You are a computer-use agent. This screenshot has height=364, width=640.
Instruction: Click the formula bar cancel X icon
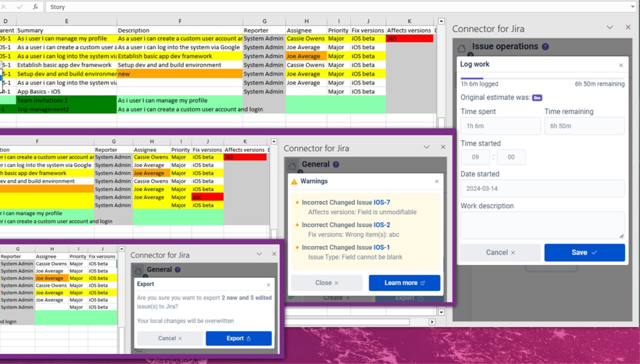click(4, 7)
